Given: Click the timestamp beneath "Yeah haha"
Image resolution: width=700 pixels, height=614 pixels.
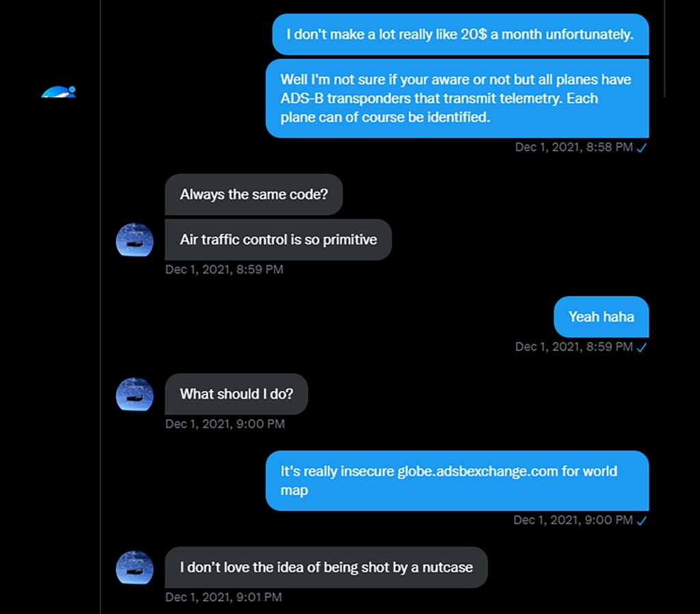Looking at the screenshot, I should pos(574,347).
